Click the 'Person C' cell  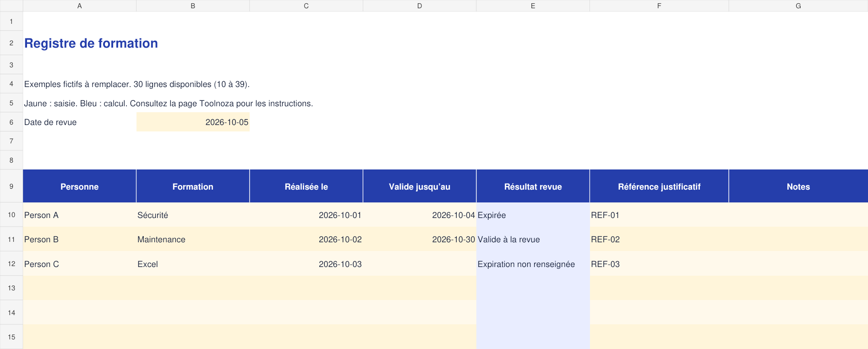[x=80, y=264]
